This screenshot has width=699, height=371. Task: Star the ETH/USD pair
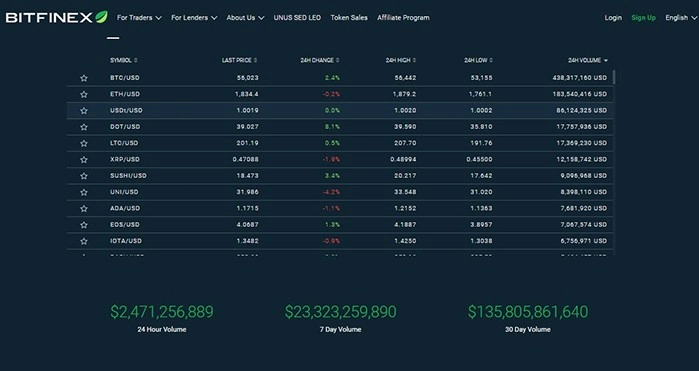click(x=84, y=95)
